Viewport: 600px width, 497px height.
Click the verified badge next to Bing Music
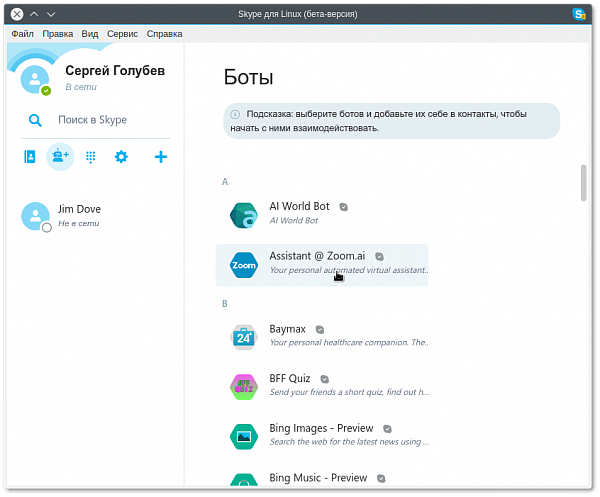pos(381,478)
